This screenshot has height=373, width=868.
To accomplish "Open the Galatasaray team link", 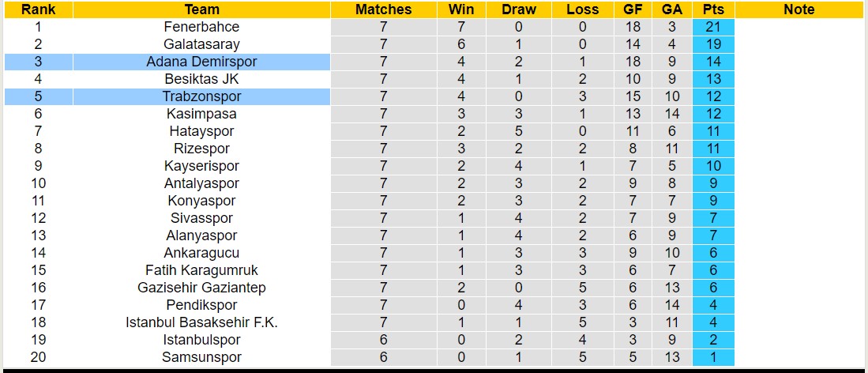I will (x=201, y=44).
